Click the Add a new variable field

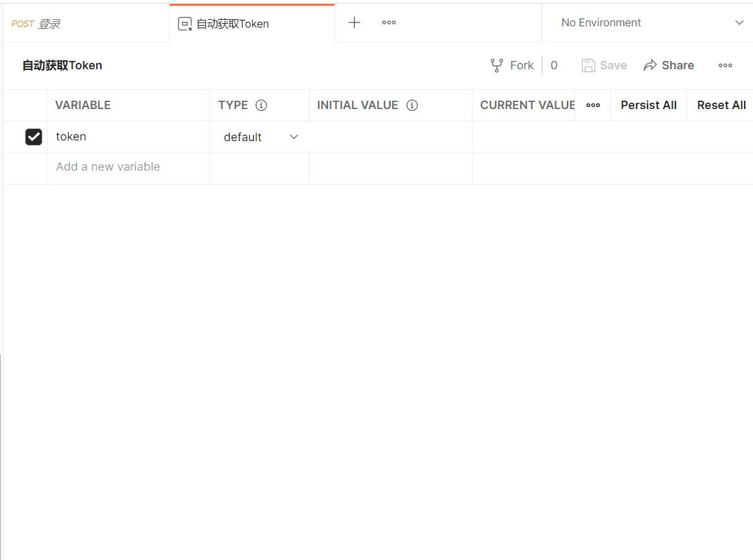[x=108, y=166]
